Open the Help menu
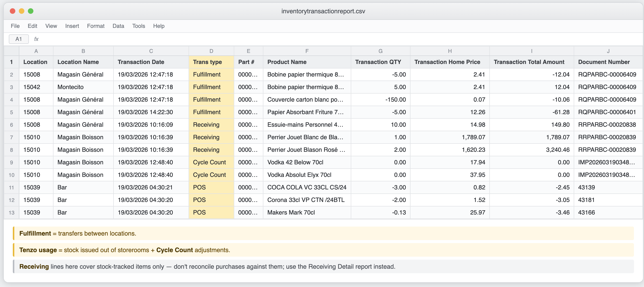The height and width of the screenshot is (287, 644). pos(159,26)
